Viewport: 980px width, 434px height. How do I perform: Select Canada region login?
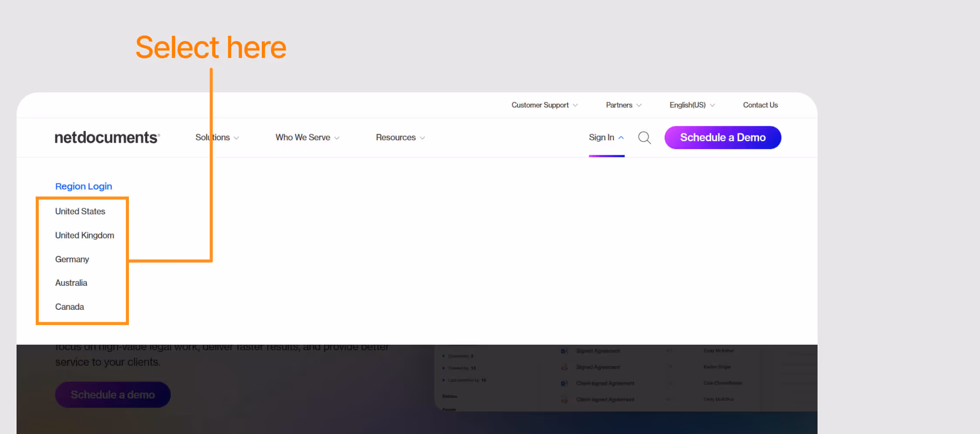click(x=69, y=307)
